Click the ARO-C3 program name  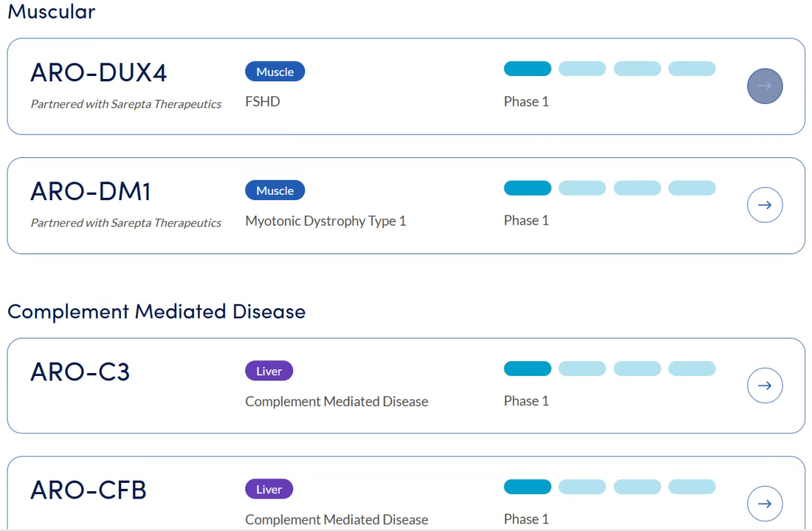click(x=80, y=372)
